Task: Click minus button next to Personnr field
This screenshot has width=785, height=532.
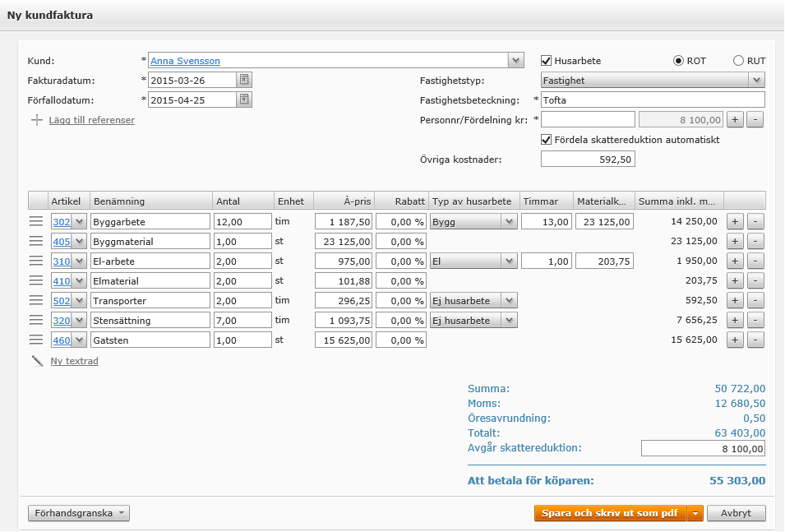Action: click(x=756, y=120)
